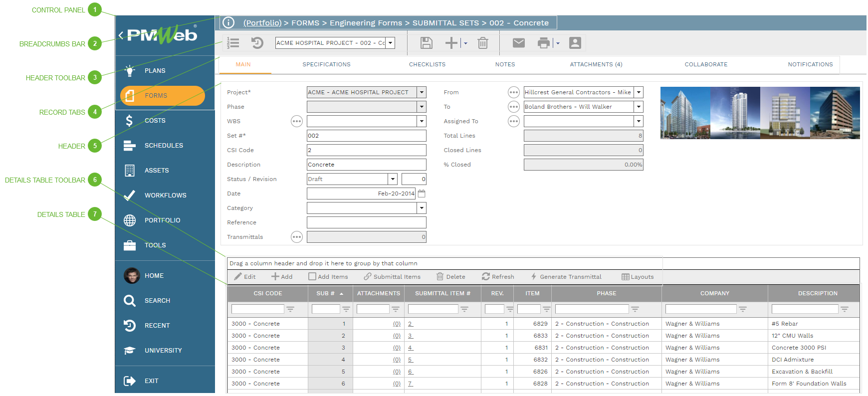Click Add in details table toolbar
868x396 pixels.
pyautogui.click(x=282, y=277)
